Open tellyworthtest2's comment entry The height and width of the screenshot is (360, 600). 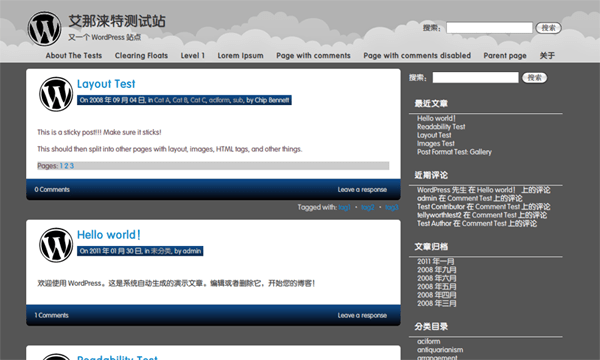point(482,215)
